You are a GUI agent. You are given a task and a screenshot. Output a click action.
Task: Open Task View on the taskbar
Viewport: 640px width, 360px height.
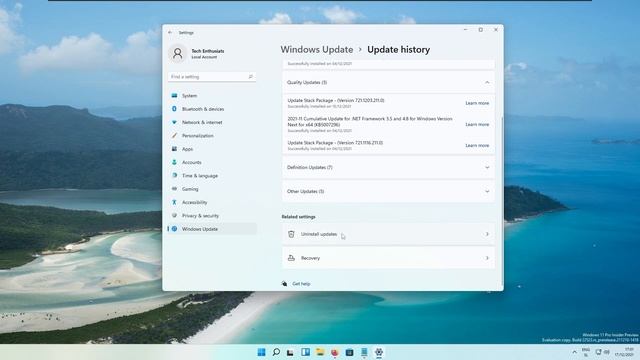point(290,352)
